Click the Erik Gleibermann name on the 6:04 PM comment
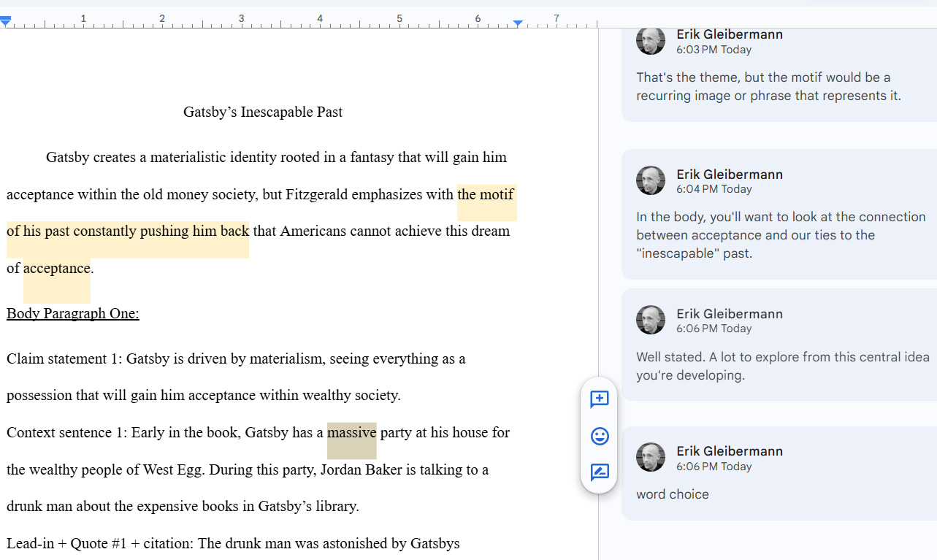The height and width of the screenshot is (560, 937). tap(729, 174)
